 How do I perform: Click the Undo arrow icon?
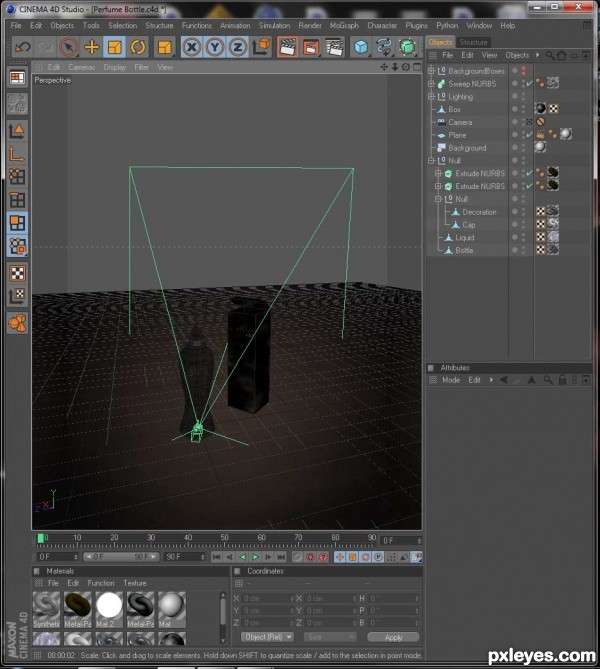point(22,47)
